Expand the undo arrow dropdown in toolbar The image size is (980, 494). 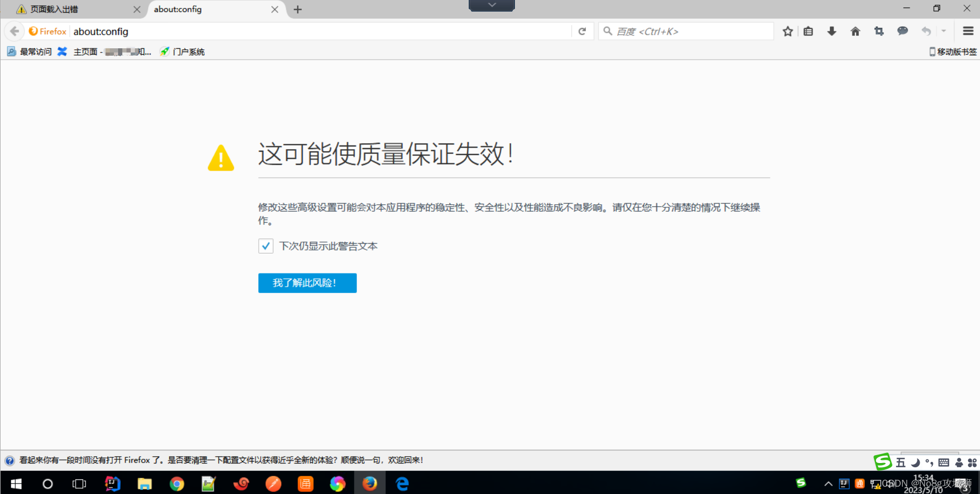(x=943, y=31)
